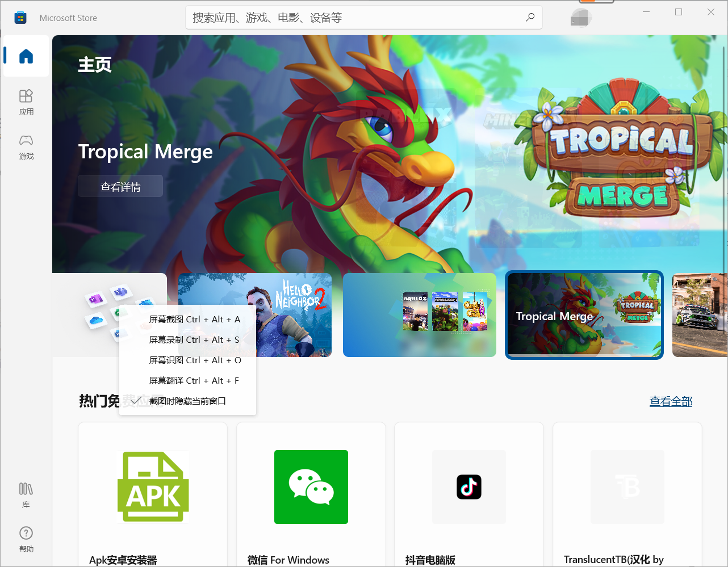Click the 主页 page heading
Screen dimensions: 728x567
coord(95,65)
